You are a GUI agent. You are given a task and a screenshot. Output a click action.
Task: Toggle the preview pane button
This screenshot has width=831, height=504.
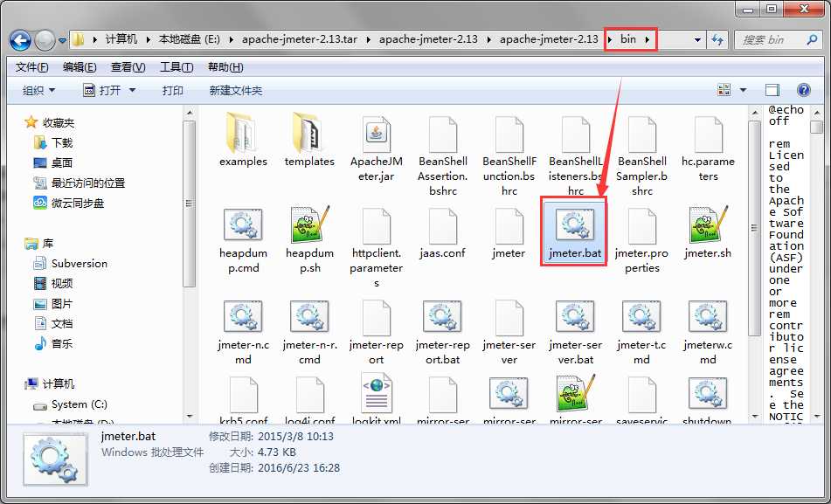[772, 90]
